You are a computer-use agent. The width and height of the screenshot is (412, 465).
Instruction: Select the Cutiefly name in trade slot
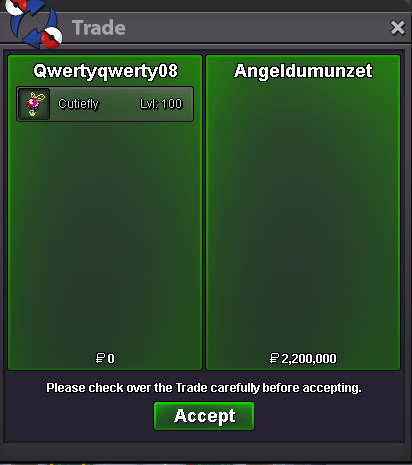[x=78, y=104]
